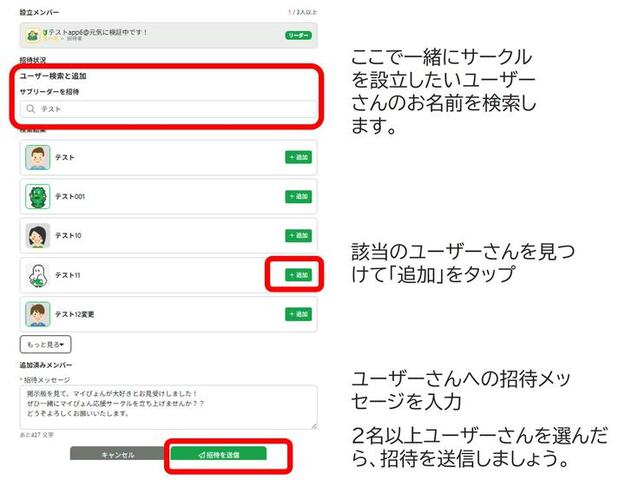Tap 追加 for user テスト11
The image size is (625, 480).
pyautogui.click(x=297, y=274)
